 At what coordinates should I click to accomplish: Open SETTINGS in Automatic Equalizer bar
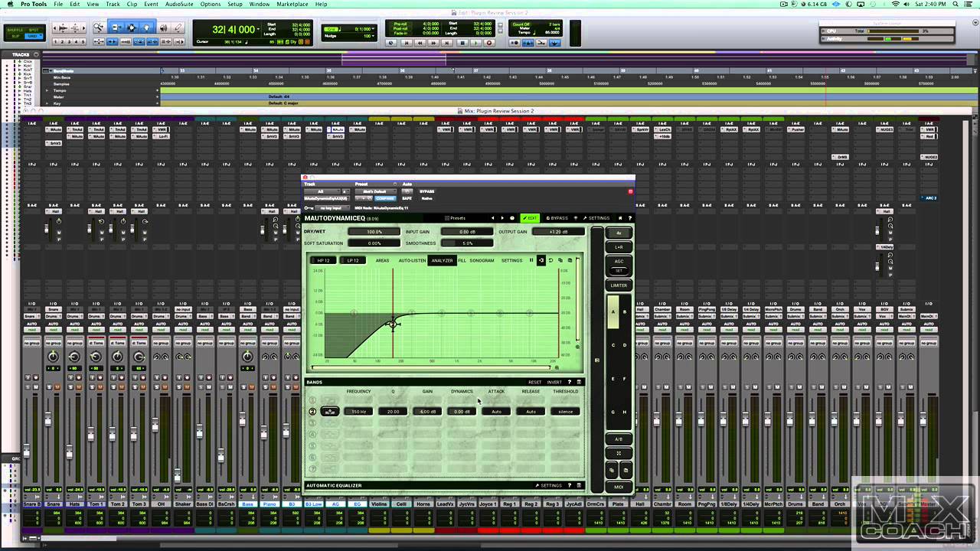pyautogui.click(x=548, y=485)
